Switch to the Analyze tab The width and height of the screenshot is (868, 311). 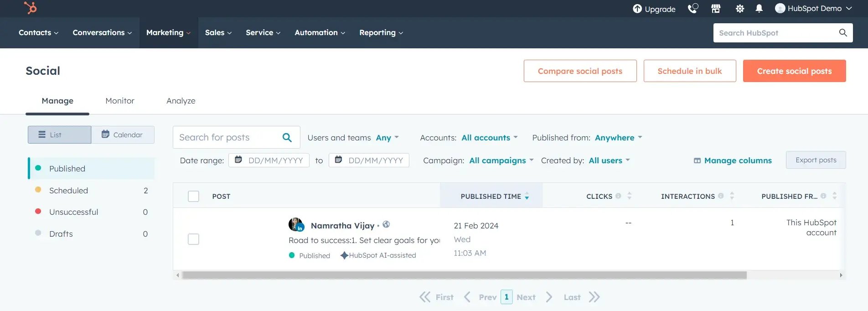pyautogui.click(x=181, y=101)
